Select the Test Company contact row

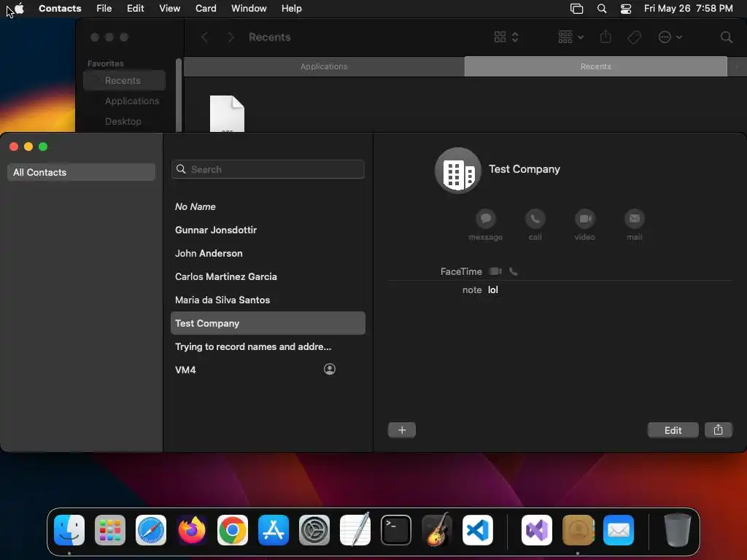268,323
